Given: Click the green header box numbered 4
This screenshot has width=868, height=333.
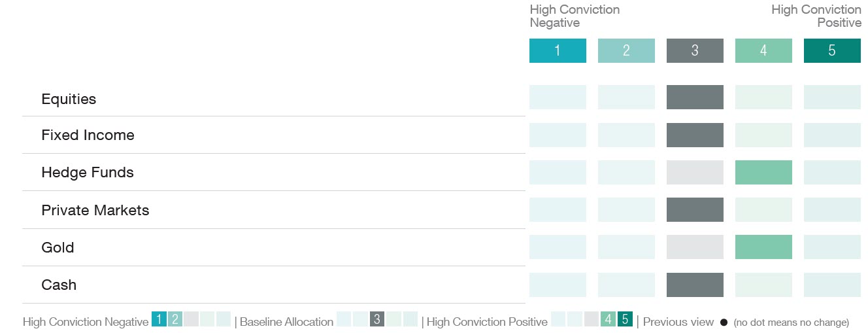Looking at the screenshot, I should [763, 50].
